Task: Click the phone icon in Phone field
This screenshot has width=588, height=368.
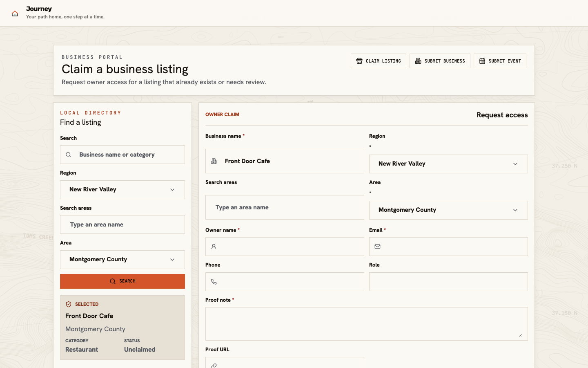Action: coord(214,282)
